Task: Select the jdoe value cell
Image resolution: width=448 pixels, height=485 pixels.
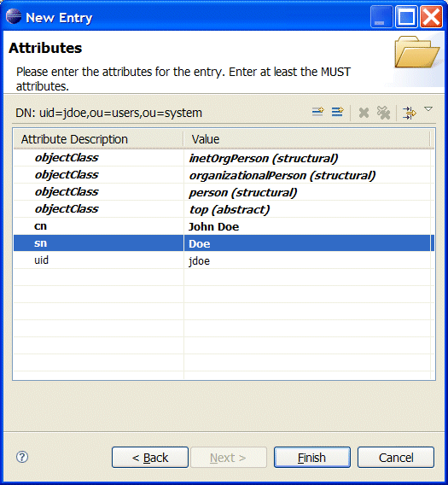Action: click(306, 260)
